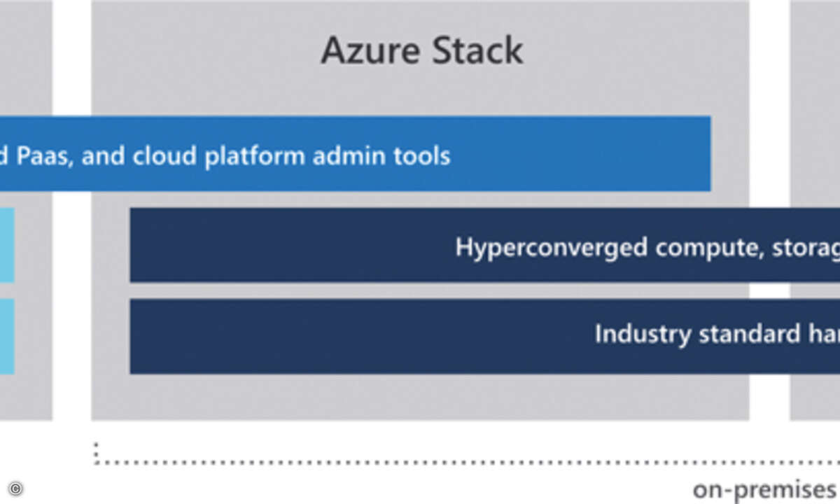The width and height of the screenshot is (840, 504).
Task: Click the copyright symbol in the corner
Action: [16, 489]
